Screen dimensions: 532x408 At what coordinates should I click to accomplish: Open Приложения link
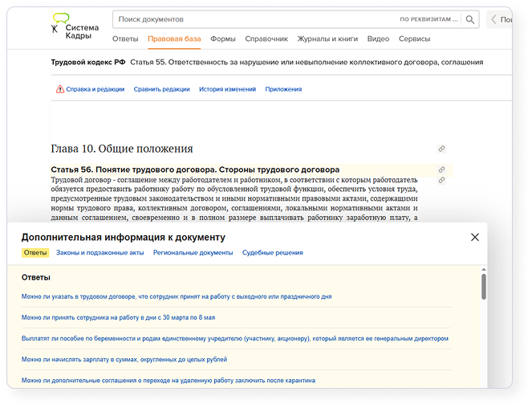coord(283,89)
